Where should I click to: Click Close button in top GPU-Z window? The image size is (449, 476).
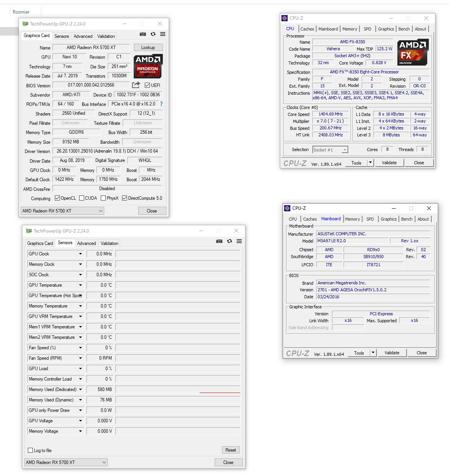tap(152, 211)
